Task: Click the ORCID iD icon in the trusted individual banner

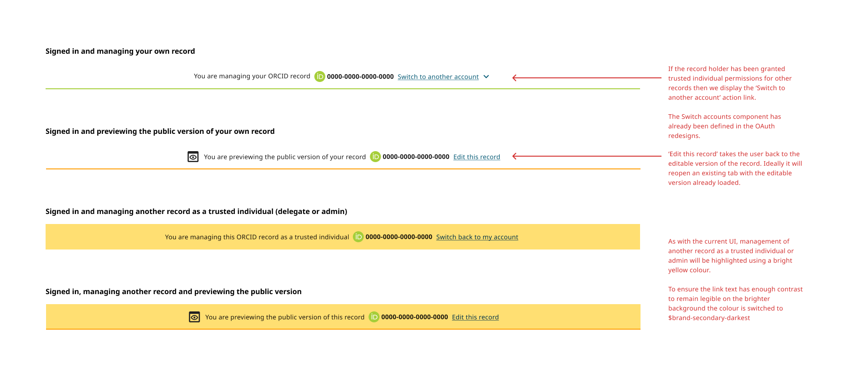Action: pos(358,237)
